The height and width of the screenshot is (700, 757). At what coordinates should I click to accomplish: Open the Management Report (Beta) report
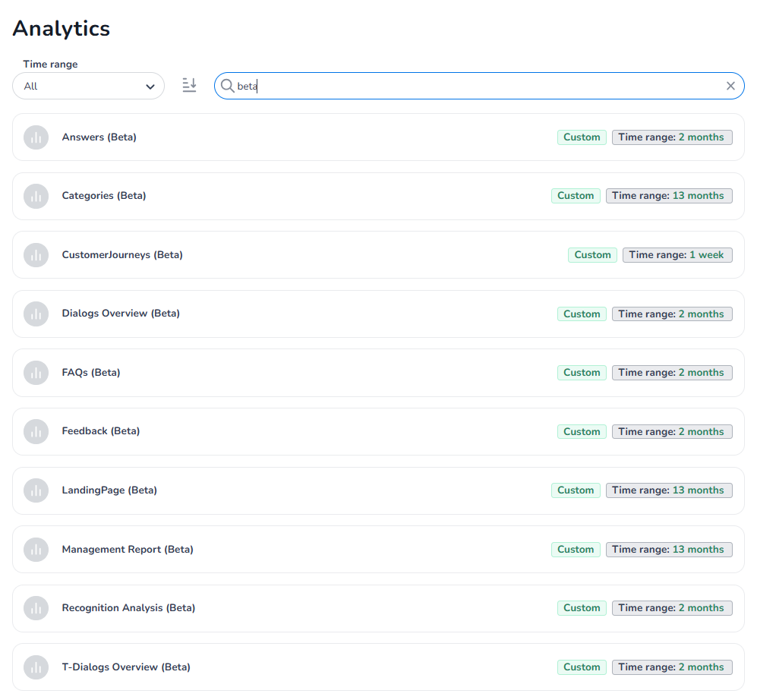(x=128, y=549)
